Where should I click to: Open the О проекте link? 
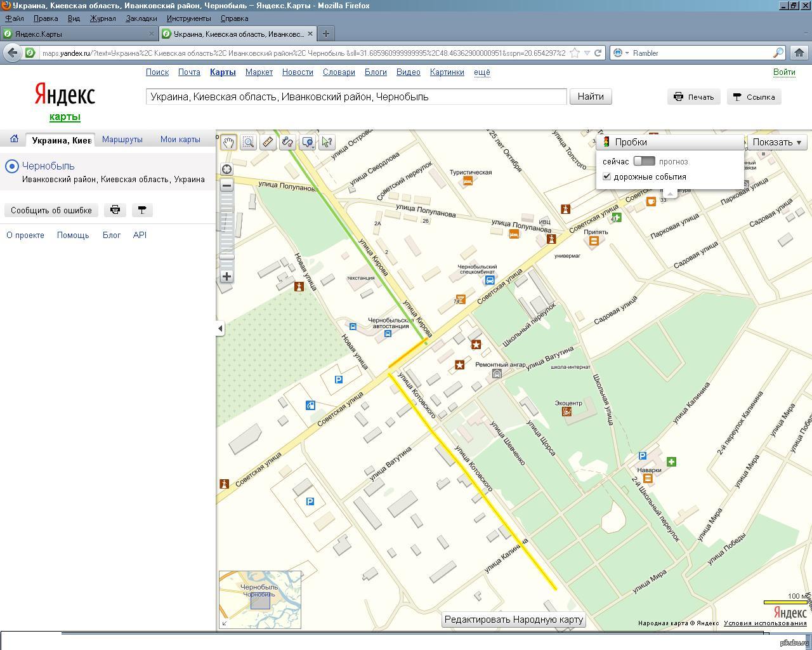pyautogui.click(x=25, y=235)
